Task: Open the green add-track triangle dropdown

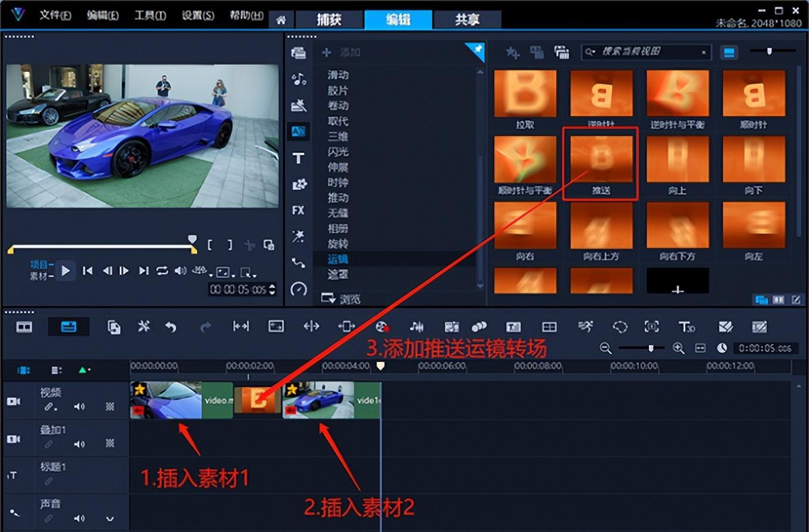Action: click(x=84, y=370)
